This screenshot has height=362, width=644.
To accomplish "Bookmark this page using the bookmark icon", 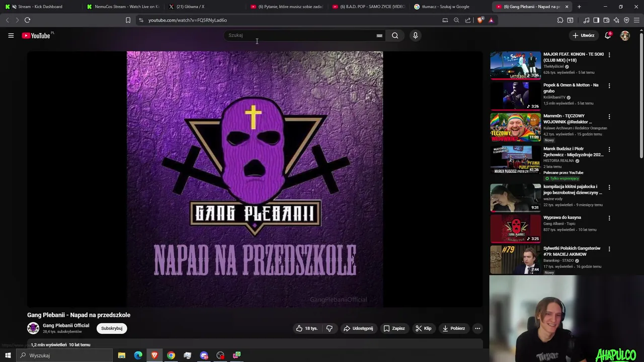I will point(128,20).
